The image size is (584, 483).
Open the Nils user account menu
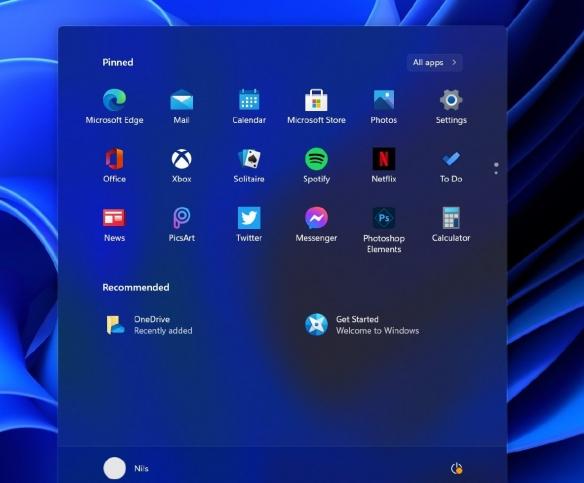point(126,468)
